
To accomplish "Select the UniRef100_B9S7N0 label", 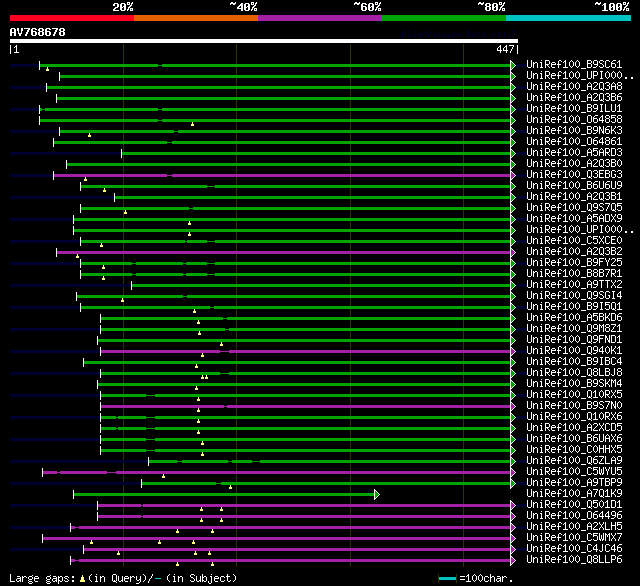I will pyautogui.click(x=574, y=406).
